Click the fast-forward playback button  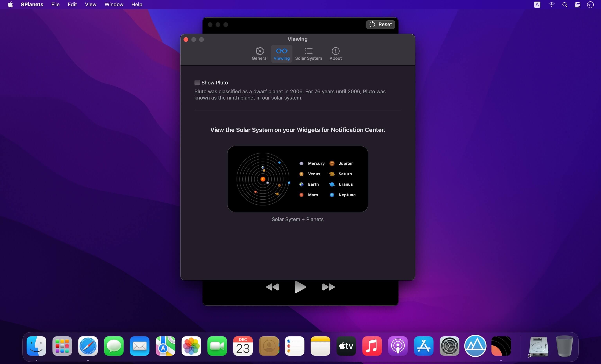pyautogui.click(x=328, y=287)
